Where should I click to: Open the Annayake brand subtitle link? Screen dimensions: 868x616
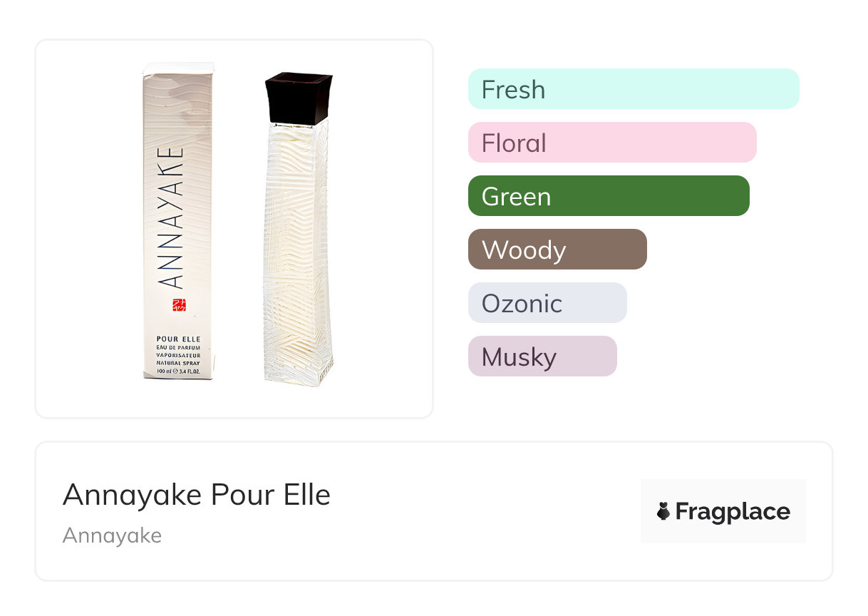tap(112, 535)
